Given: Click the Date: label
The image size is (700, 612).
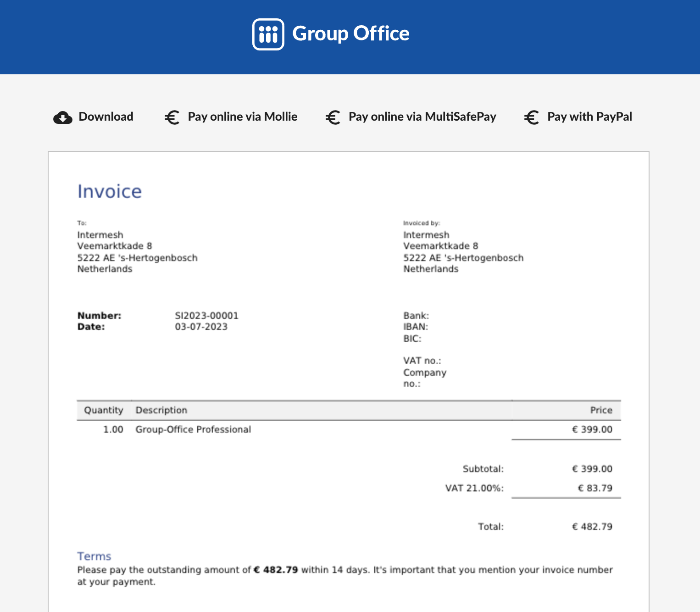Looking at the screenshot, I should point(91,327).
